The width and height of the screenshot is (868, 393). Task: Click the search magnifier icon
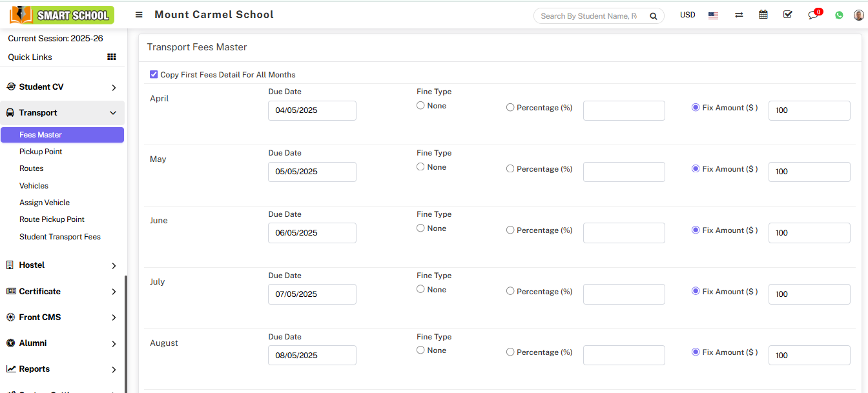(653, 16)
